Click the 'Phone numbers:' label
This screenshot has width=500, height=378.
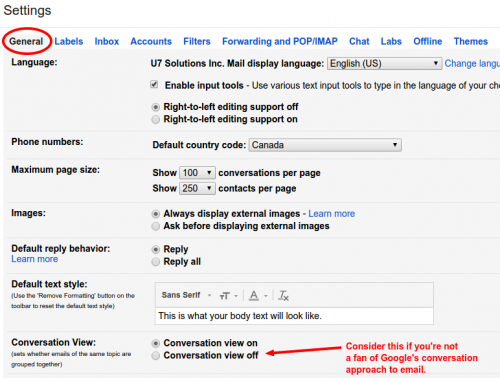tap(47, 142)
